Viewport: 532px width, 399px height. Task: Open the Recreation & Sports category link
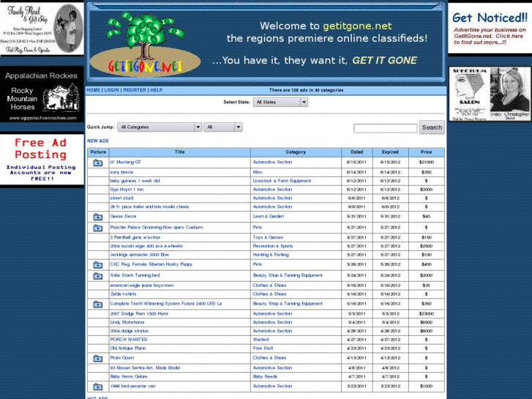point(273,246)
